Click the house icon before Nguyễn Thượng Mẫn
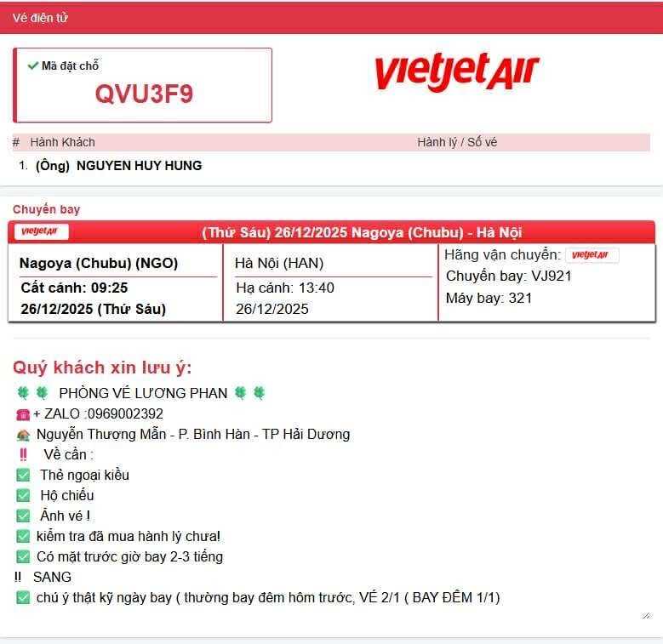 coord(23,435)
